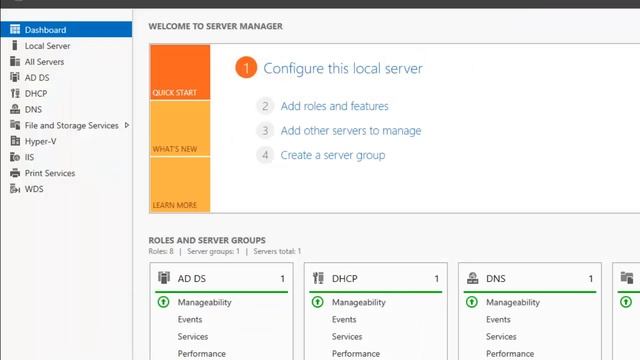This screenshot has height=360, width=640.
Task: Select the Quick Start tab
Action: (180, 72)
